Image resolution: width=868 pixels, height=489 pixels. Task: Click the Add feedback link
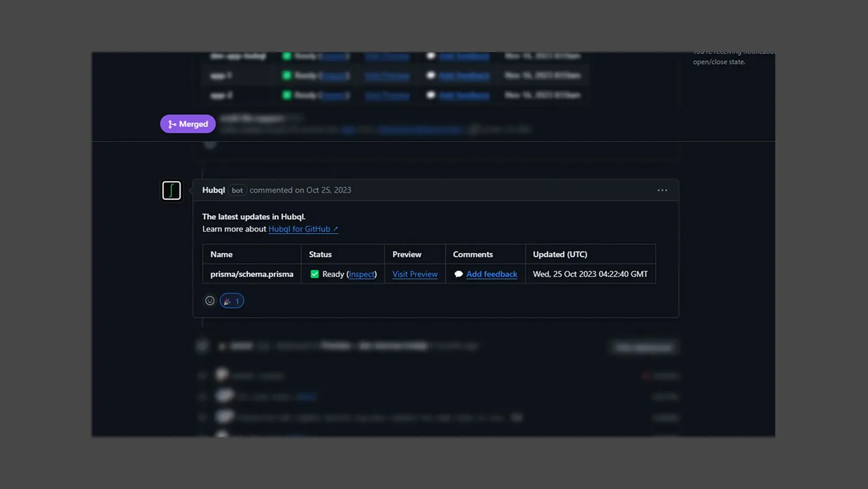pyautogui.click(x=492, y=274)
